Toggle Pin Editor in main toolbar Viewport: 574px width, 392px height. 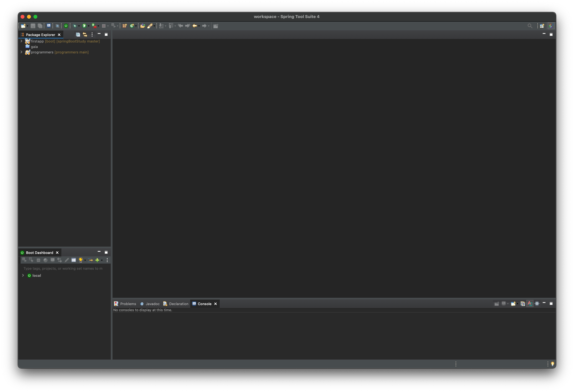pos(216,26)
